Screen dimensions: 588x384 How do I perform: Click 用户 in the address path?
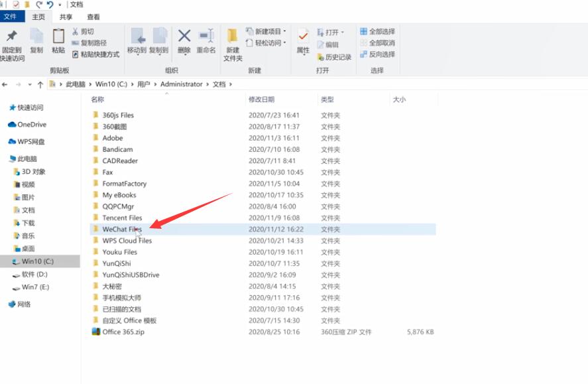pyautogui.click(x=143, y=84)
